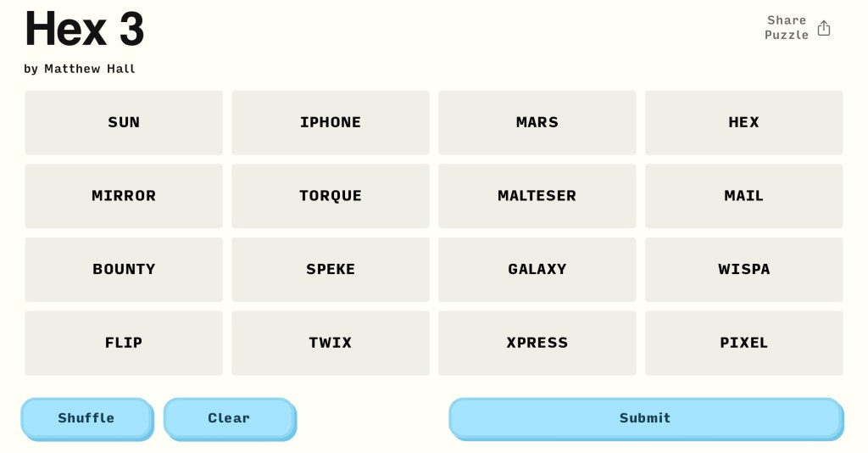The image size is (868, 453).
Task: Select the IPHONE word tile
Action: coord(331,122)
